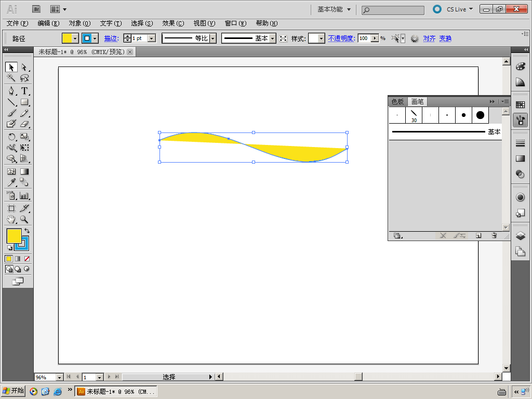Open artboard number dropdown in status bar
The image size is (532, 399).
click(x=99, y=377)
